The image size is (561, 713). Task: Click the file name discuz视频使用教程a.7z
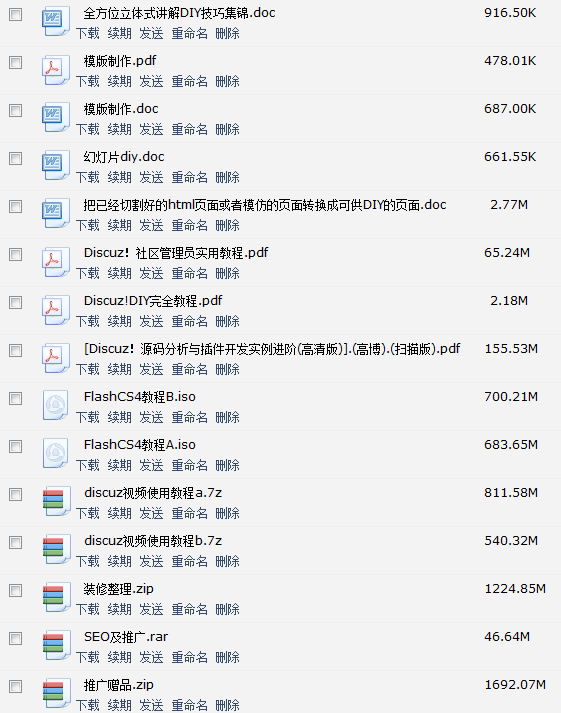153,493
